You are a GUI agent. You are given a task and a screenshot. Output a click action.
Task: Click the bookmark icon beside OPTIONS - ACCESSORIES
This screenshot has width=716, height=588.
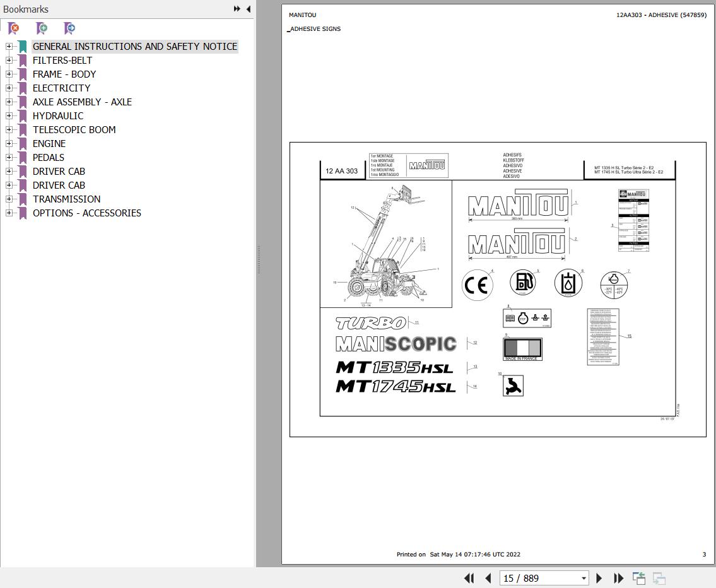coord(22,213)
